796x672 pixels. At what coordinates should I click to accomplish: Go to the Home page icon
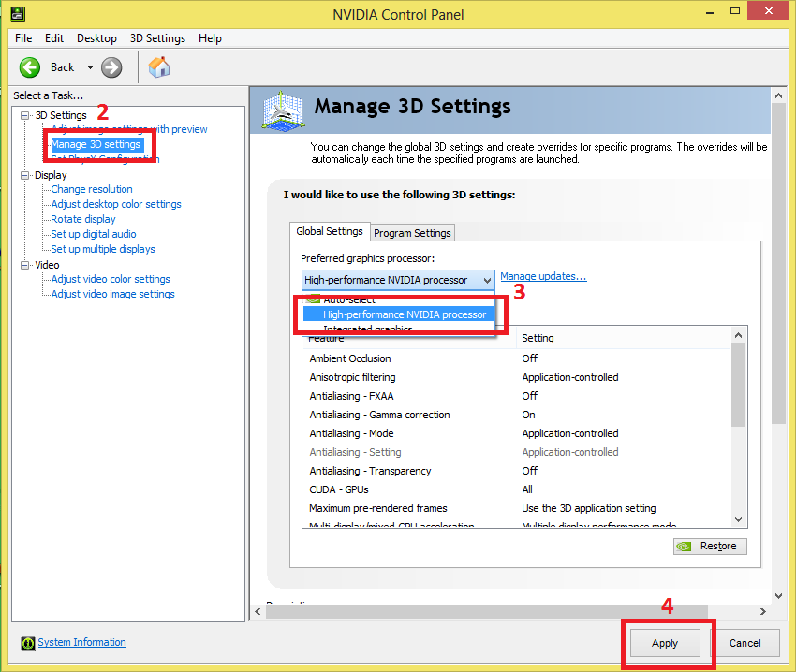coord(159,67)
